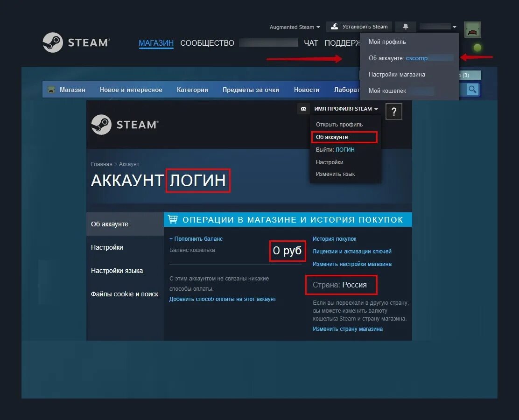
Task: Open Новости store tab
Action: (307, 90)
